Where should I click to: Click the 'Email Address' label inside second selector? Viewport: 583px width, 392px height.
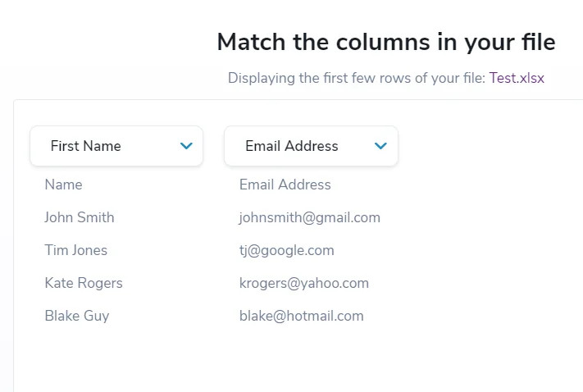click(x=291, y=146)
